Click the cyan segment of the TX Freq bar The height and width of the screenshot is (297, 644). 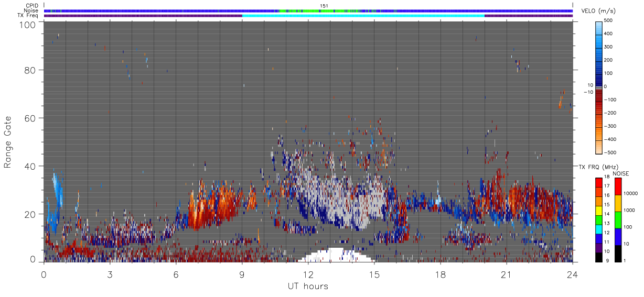click(x=363, y=16)
